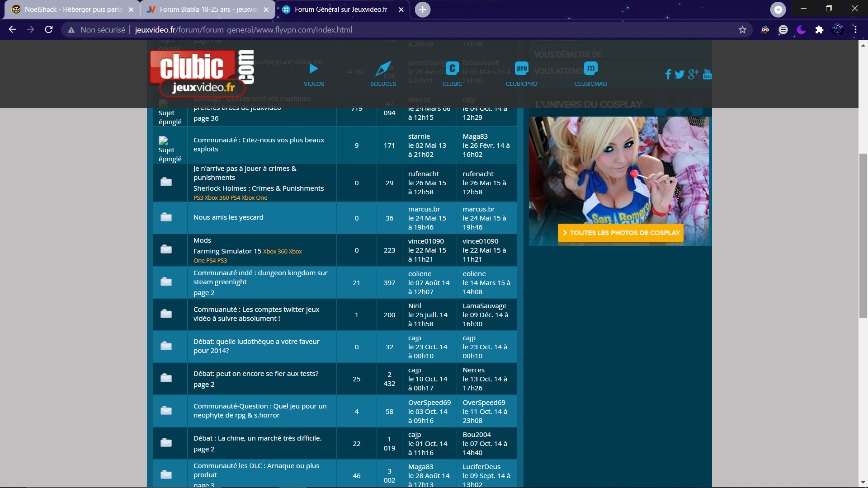The width and height of the screenshot is (868, 488).
Task: Open topic 'Communauté : Citez-nous vos plus beaux exploits'
Action: coord(259,145)
